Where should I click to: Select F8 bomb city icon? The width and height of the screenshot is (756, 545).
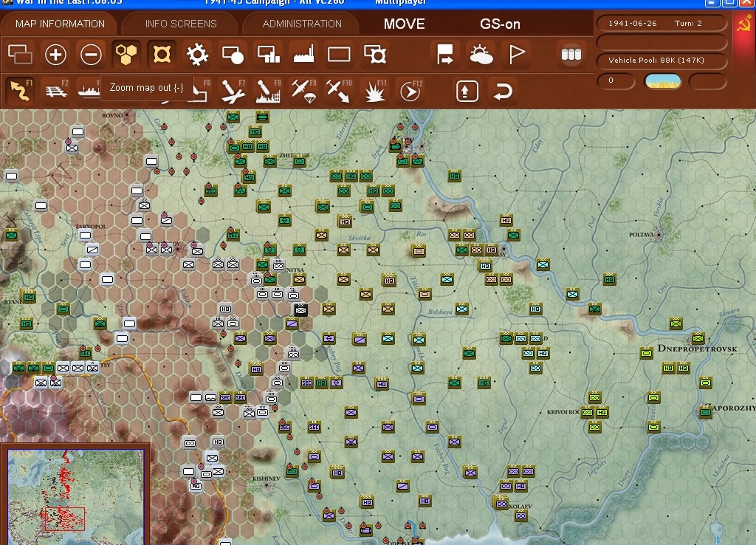click(268, 90)
